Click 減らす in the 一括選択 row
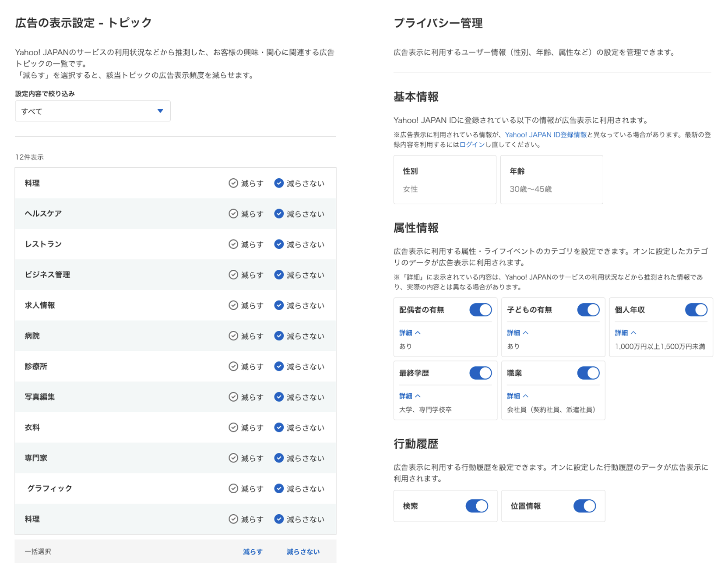728x576 pixels. click(x=252, y=551)
